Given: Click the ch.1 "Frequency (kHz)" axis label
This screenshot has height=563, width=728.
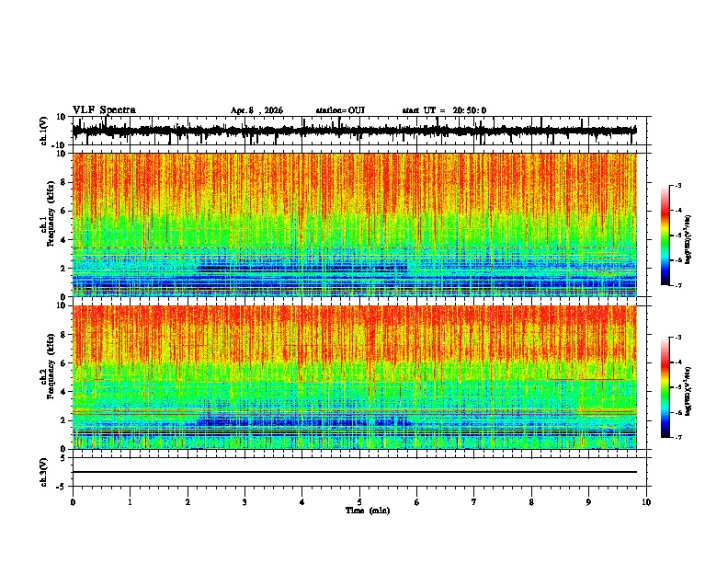Looking at the screenshot, I should pyautogui.click(x=51, y=213).
